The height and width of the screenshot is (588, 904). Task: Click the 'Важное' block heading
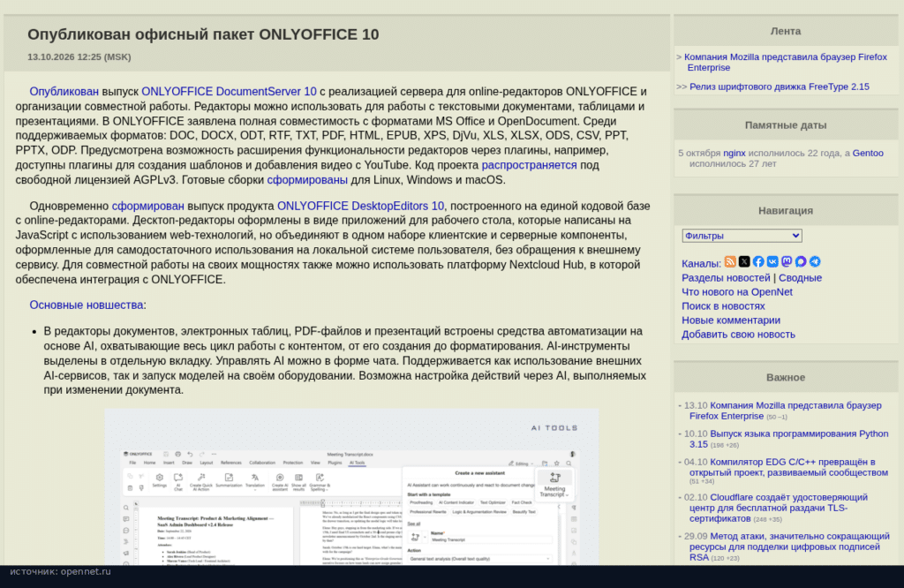(x=785, y=378)
